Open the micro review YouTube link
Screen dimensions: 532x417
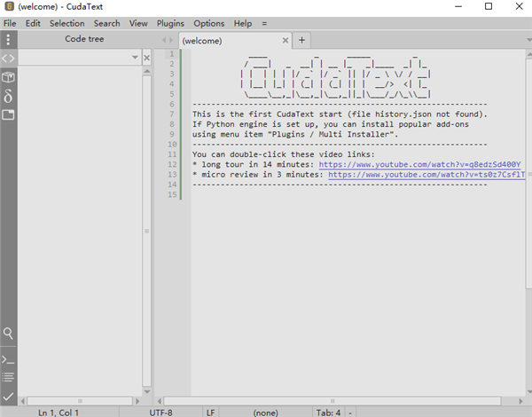426,175
